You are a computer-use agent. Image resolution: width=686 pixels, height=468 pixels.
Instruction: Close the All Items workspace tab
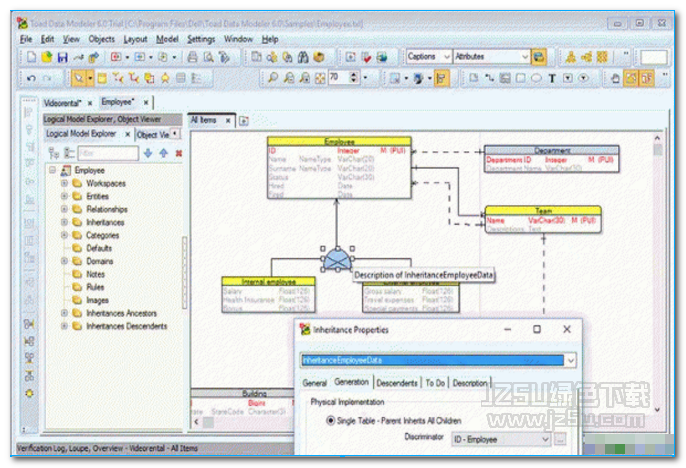(228, 120)
